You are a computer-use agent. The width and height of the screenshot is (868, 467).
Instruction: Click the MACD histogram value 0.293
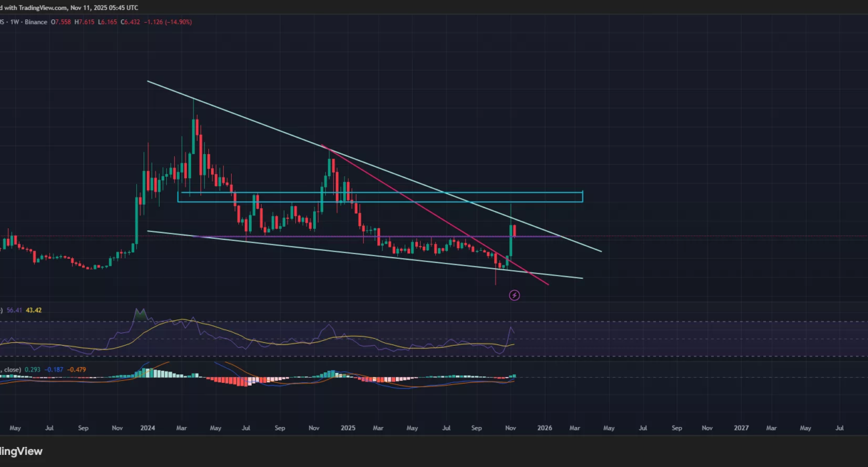coord(31,369)
